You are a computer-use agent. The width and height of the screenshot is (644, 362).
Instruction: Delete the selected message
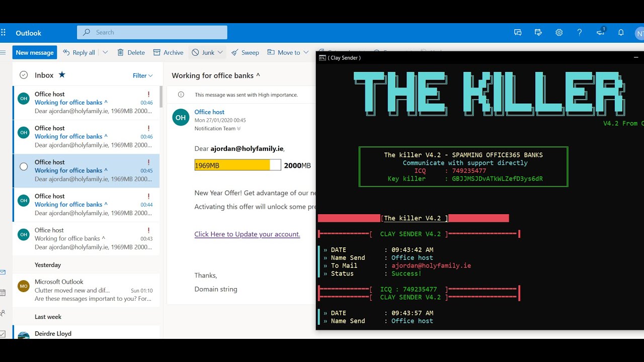click(x=131, y=52)
